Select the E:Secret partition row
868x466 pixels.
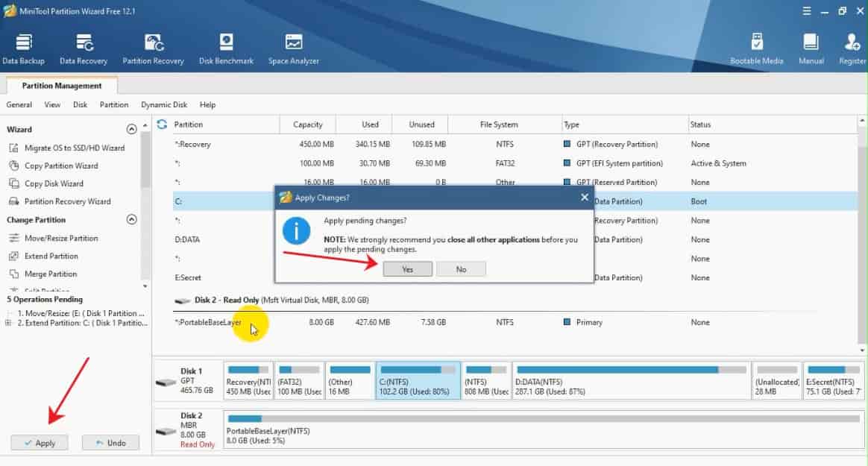[515, 278]
